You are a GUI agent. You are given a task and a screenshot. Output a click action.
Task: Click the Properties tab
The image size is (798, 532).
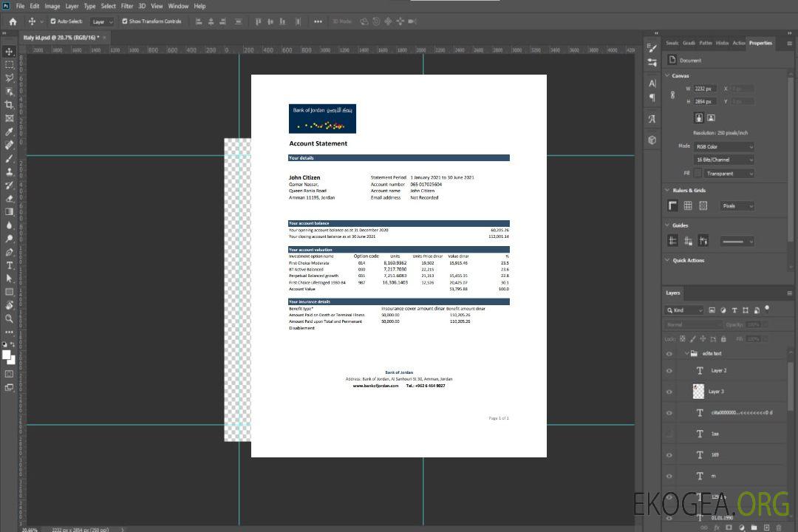click(x=760, y=43)
